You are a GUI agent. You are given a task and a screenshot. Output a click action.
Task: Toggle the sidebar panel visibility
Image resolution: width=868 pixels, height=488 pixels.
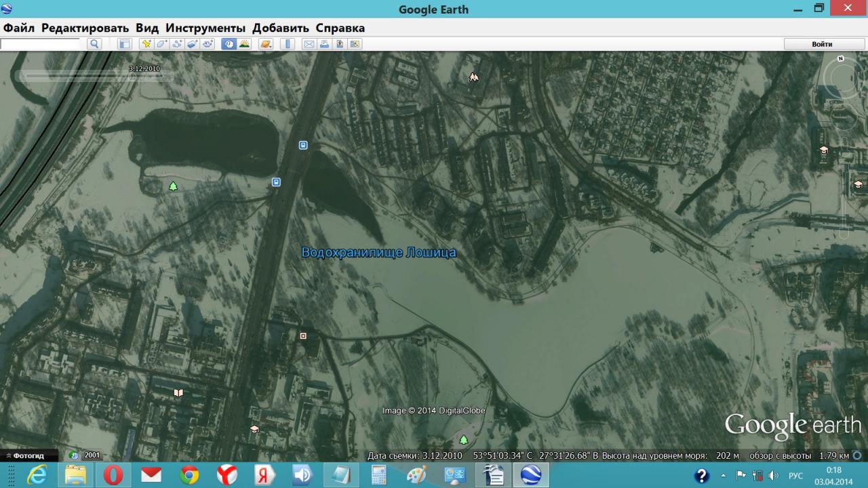coord(124,44)
